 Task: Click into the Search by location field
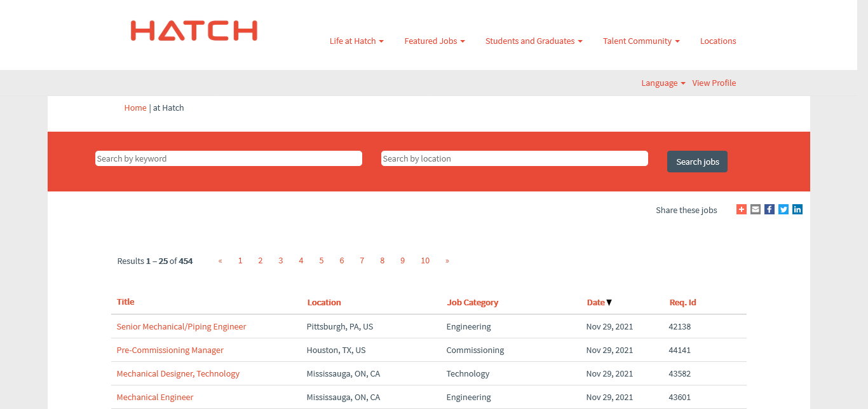click(514, 158)
